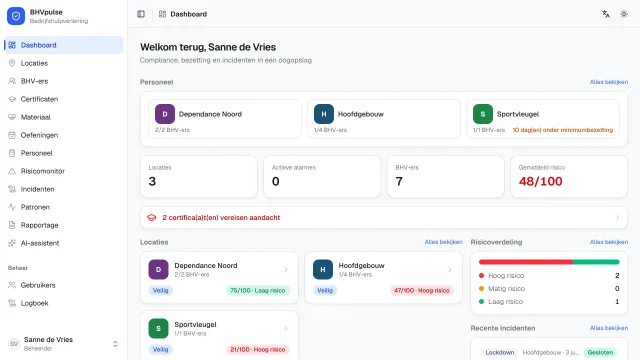
Task: Navigate to Risicomonitor
Action: pos(64,171)
